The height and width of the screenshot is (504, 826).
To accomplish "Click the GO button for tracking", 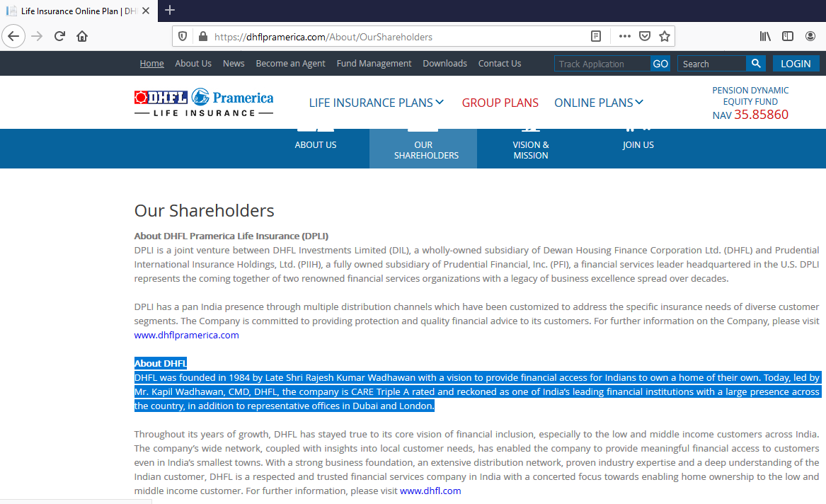I will pyautogui.click(x=660, y=64).
